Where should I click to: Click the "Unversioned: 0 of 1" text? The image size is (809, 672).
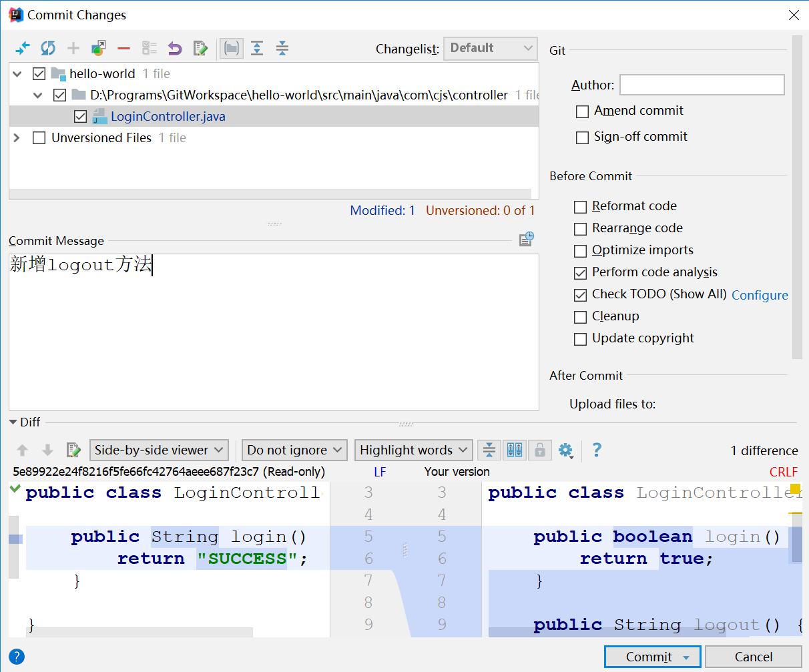(481, 211)
